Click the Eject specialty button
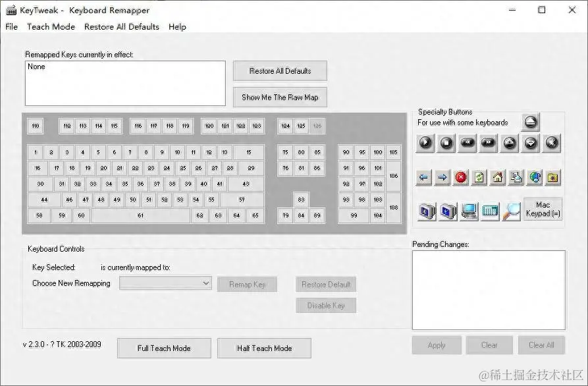Screen dimensions: 588x386 530,122
